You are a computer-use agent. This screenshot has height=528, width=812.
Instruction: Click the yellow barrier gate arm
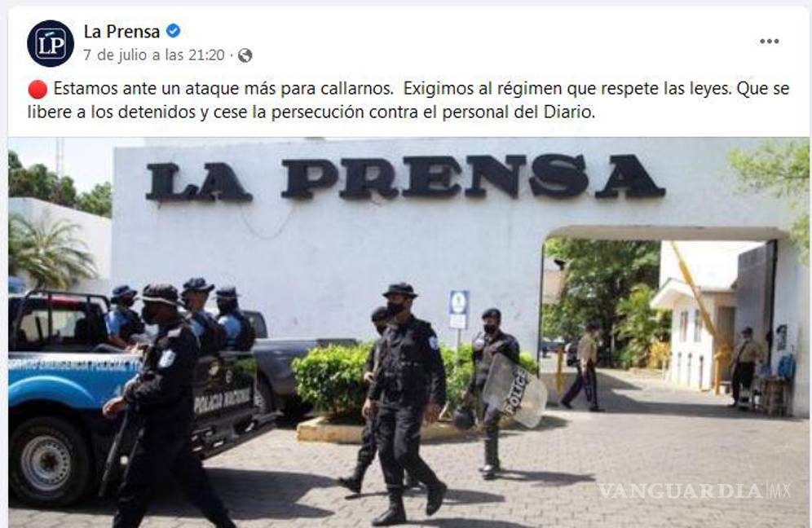coord(698,300)
